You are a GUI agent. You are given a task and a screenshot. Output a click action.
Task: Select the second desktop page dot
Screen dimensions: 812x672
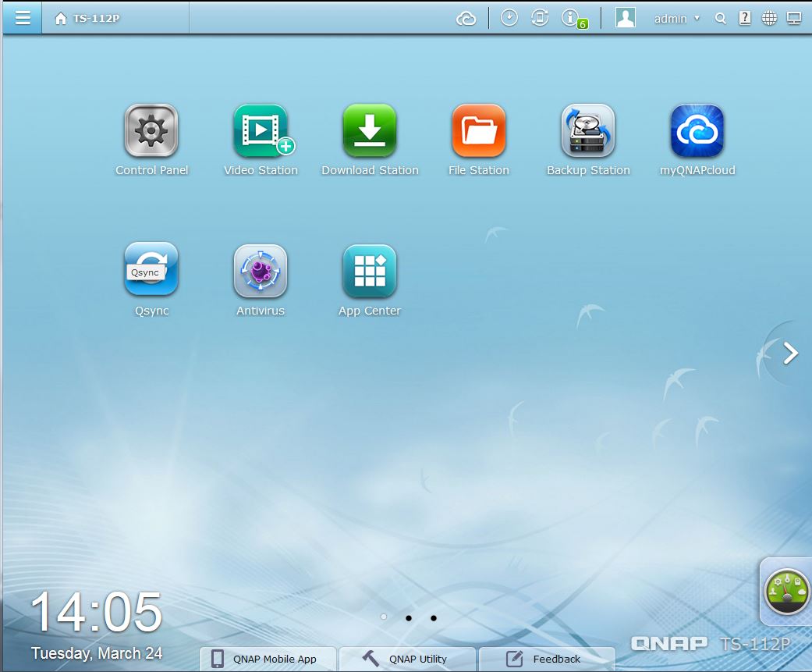(409, 617)
